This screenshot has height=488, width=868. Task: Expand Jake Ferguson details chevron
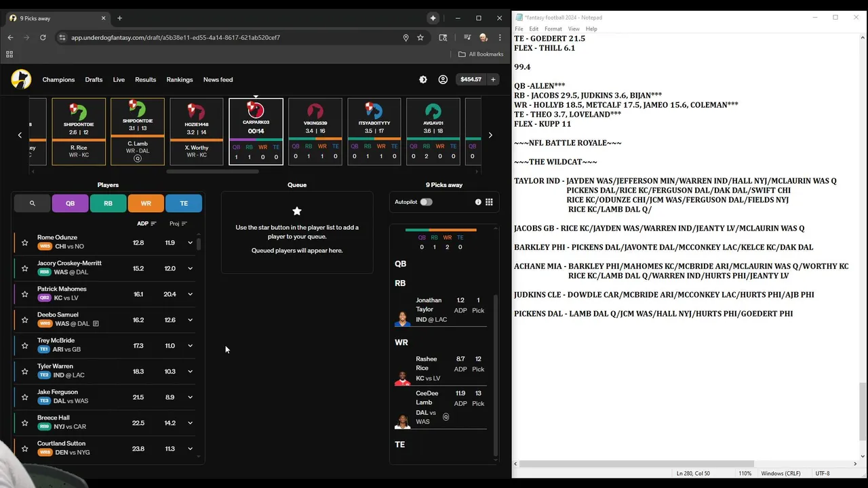coord(190,397)
